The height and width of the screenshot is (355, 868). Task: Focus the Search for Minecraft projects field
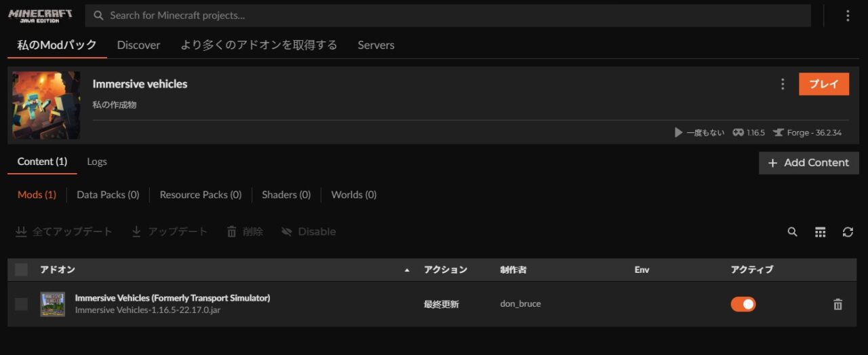[x=448, y=16]
